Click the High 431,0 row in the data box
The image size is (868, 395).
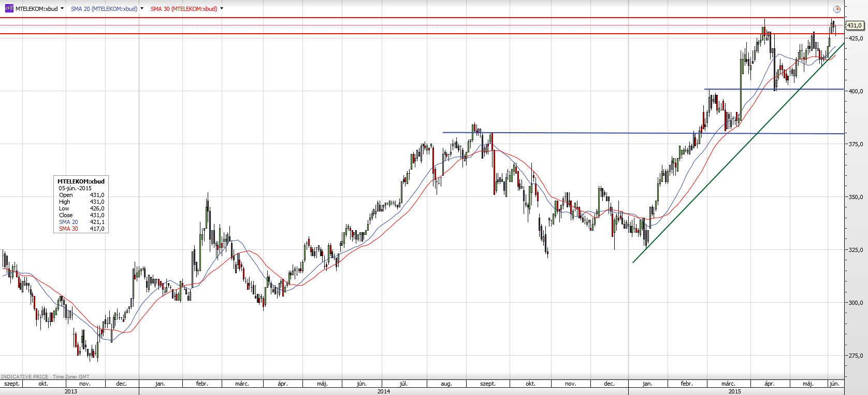[x=81, y=202]
